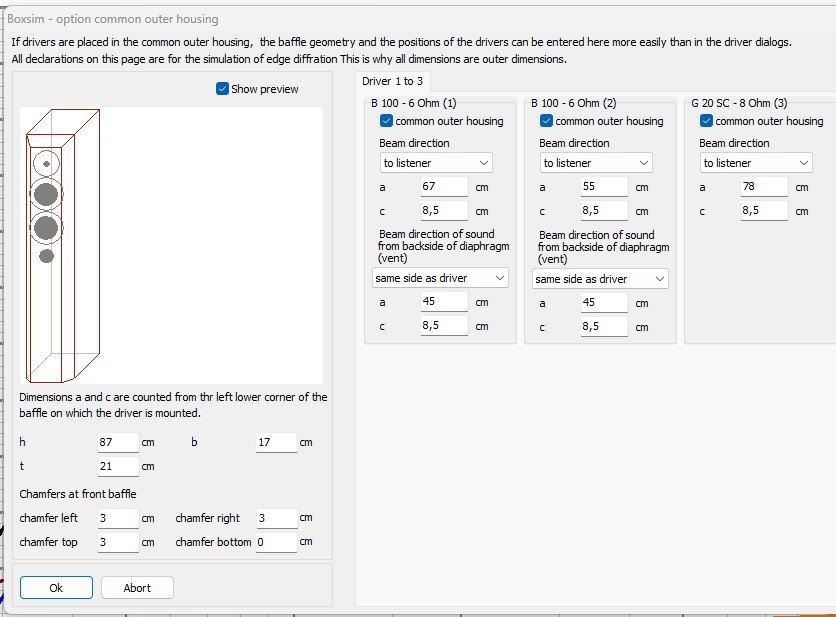This screenshot has width=836, height=617.
Task: Select the Driver 1 to 3 tab
Action: click(x=392, y=81)
